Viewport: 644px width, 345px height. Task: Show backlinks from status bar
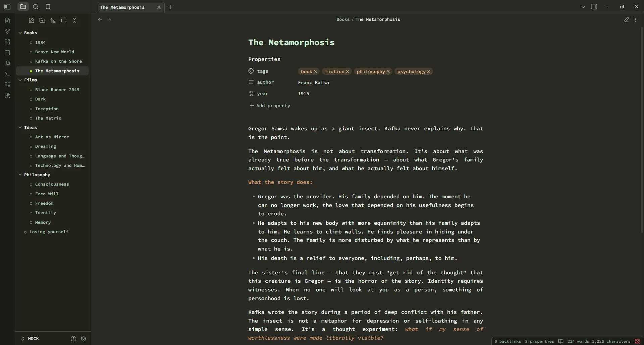pos(507,341)
